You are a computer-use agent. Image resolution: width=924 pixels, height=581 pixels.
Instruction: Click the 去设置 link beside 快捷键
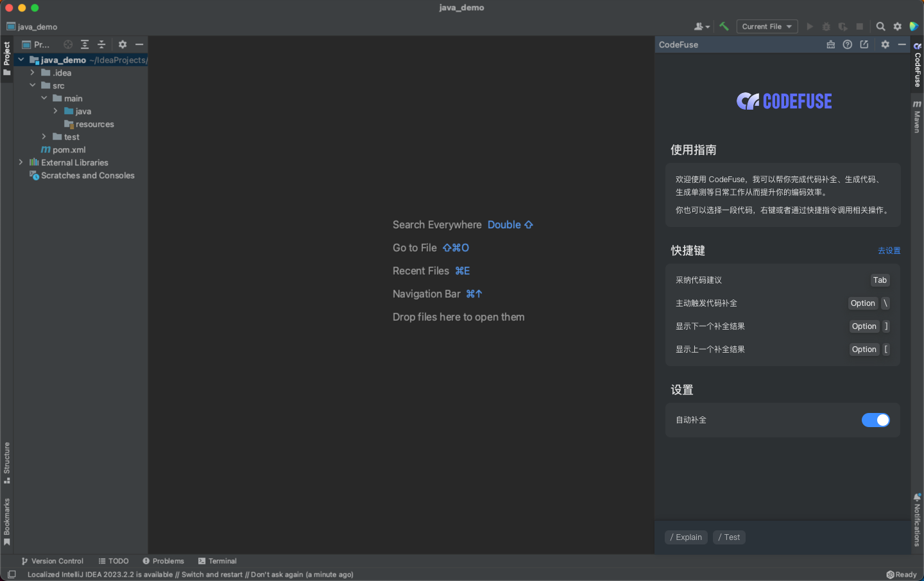(x=889, y=251)
